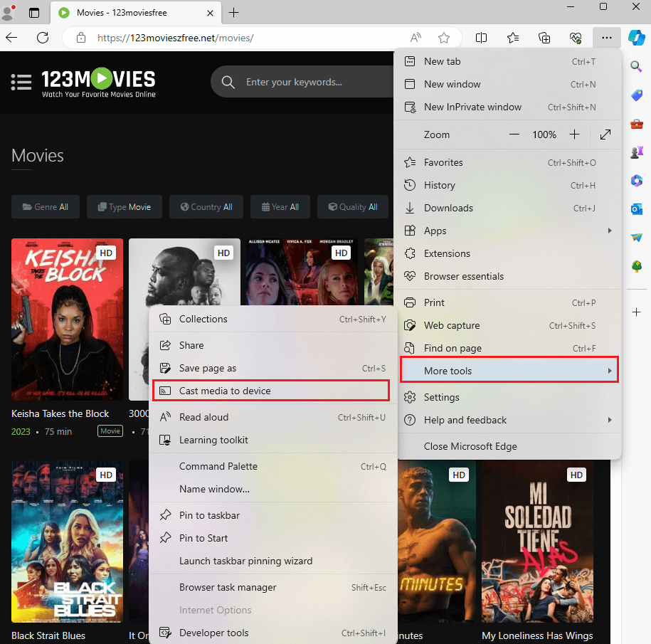Viewport: 651px width, 644px height.
Task: Select Share in More tools submenu
Action: [272, 345]
